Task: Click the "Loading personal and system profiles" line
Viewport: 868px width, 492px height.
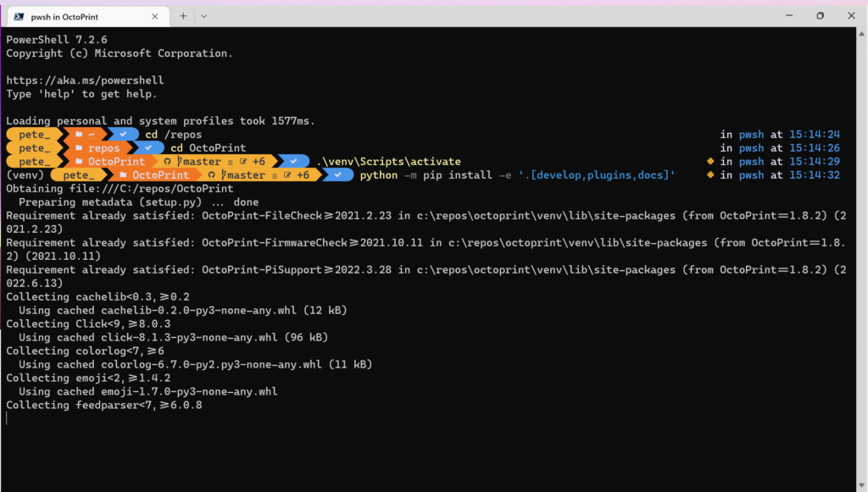Action: tap(160, 120)
